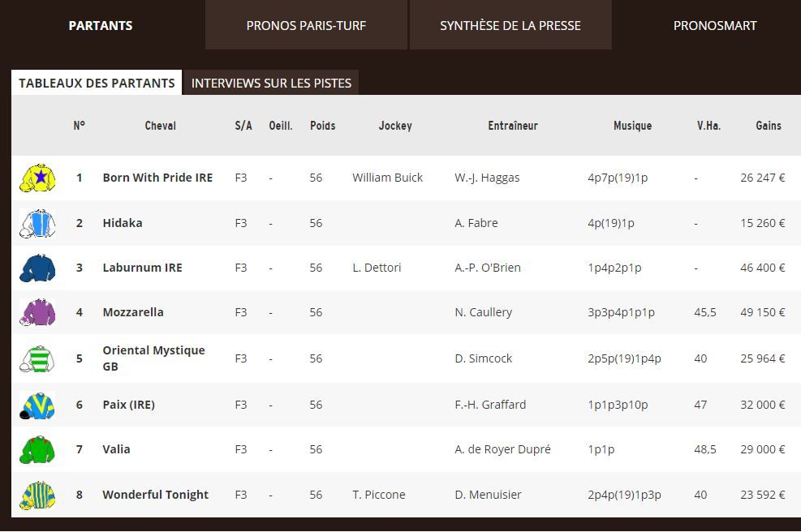Screen dimensions: 801x532
Task: Click the Musique column header
Action: click(632, 126)
